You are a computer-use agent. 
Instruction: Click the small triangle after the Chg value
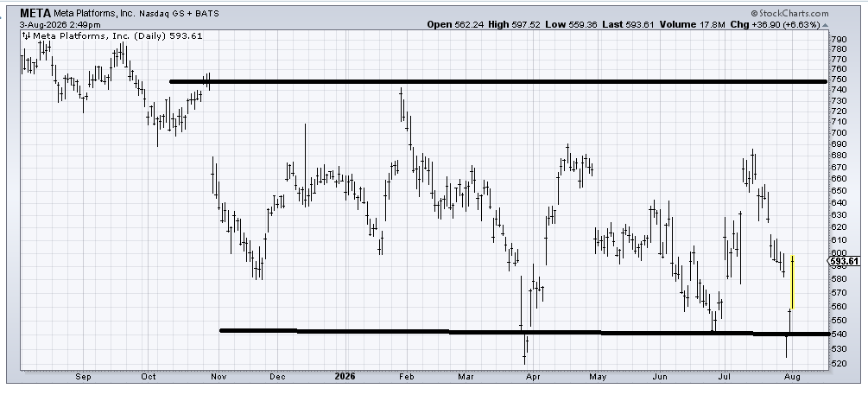tap(826, 25)
